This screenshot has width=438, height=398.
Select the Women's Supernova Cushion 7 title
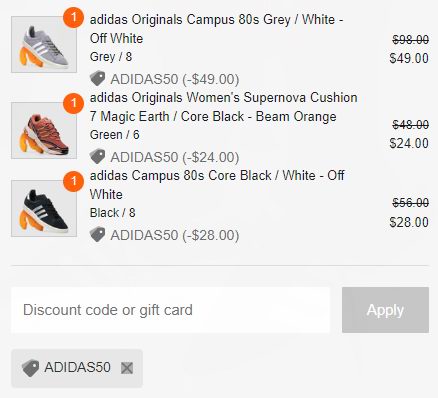(x=223, y=107)
